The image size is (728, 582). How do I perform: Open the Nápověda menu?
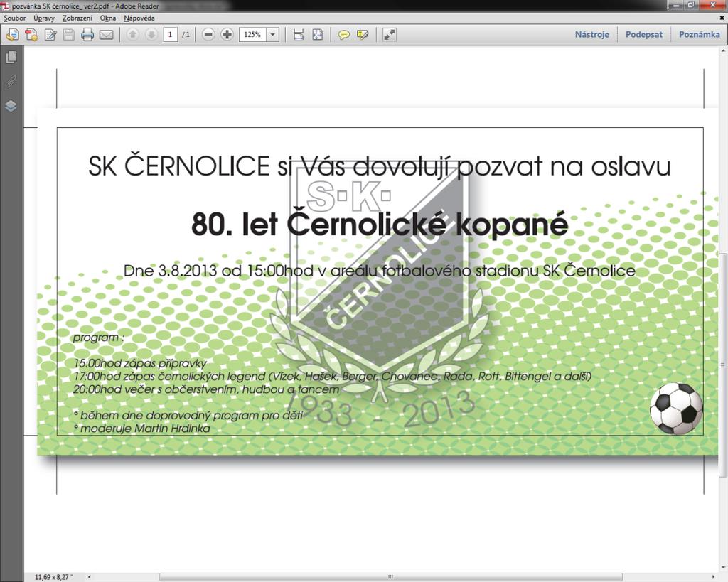(139, 18)
